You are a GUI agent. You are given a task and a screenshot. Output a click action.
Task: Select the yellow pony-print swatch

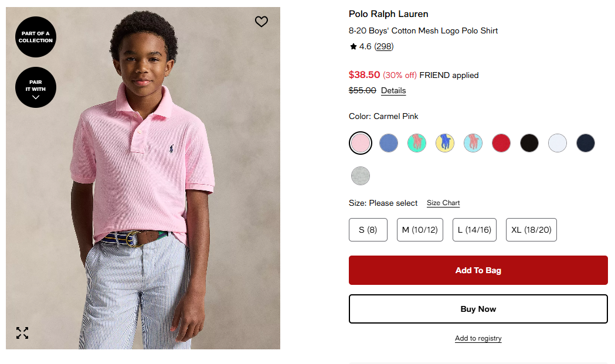pos(445,143)
